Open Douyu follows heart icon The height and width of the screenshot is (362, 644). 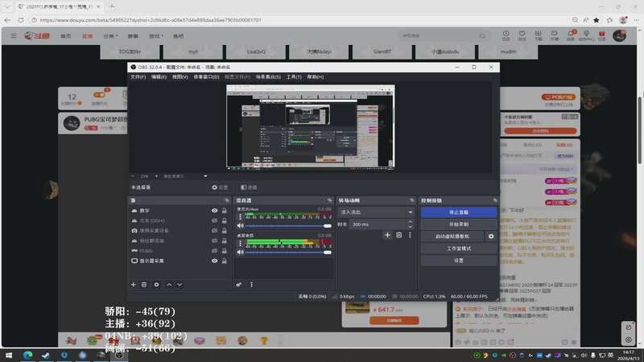[x=522, y=35]
